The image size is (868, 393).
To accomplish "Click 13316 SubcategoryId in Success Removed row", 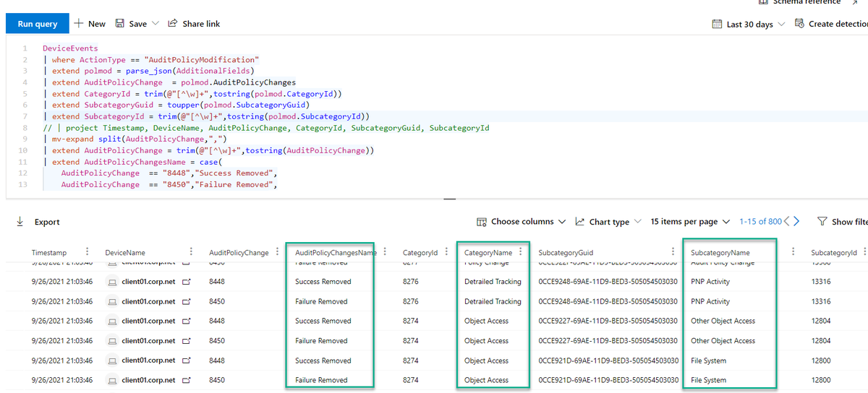I will [x=821, y=282].
